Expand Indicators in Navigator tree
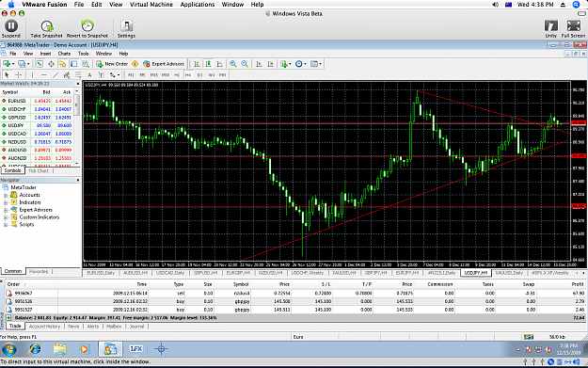This screenshot has width=588, height=368. [x=6, y=202]
